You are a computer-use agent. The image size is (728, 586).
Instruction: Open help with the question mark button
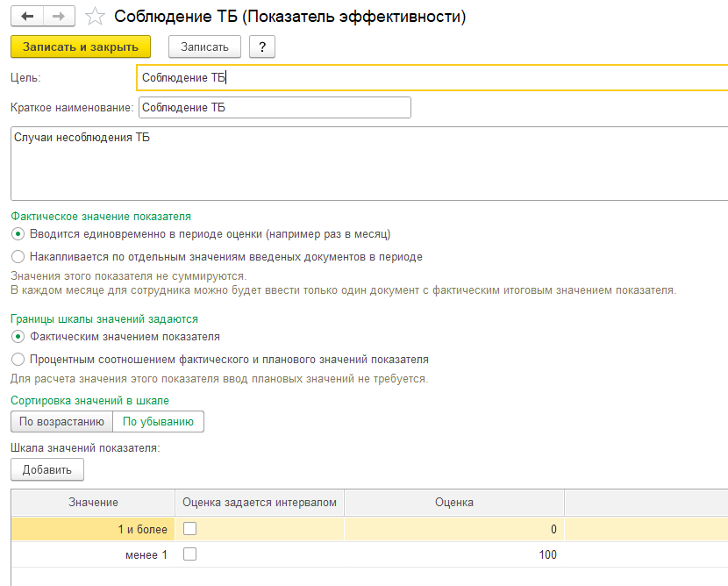coord(262,46)
